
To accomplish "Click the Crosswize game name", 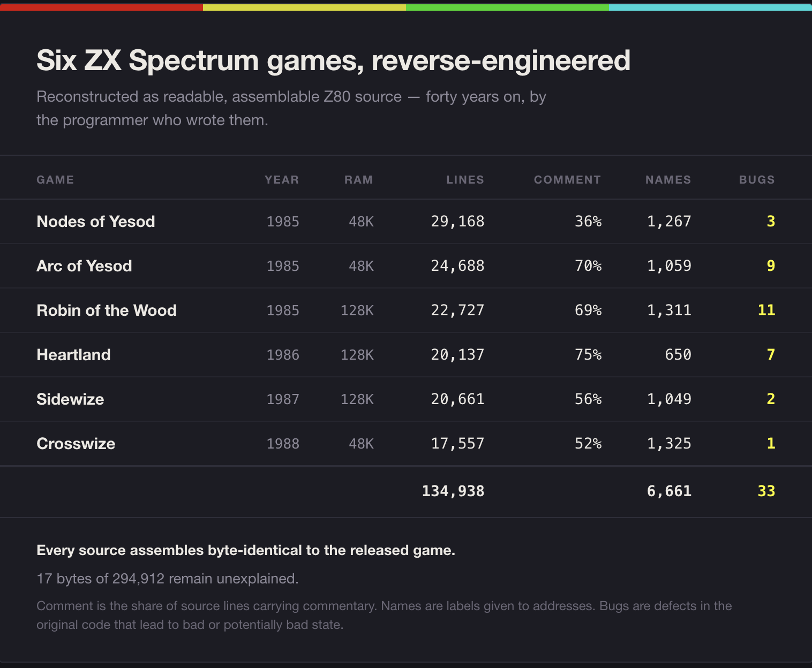I will pos(76,444).
